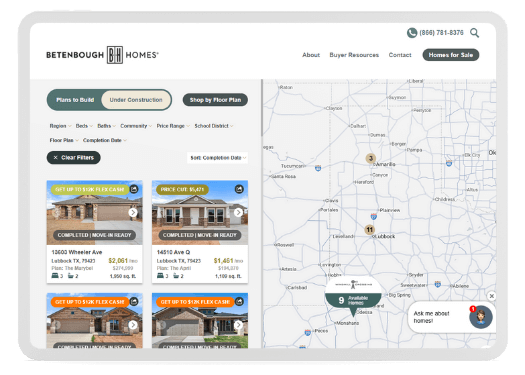Screen dimensions: 525x375
Task: Expand the Baths filter dropdown
Action: pyautogui.click(x=106, y=126)
